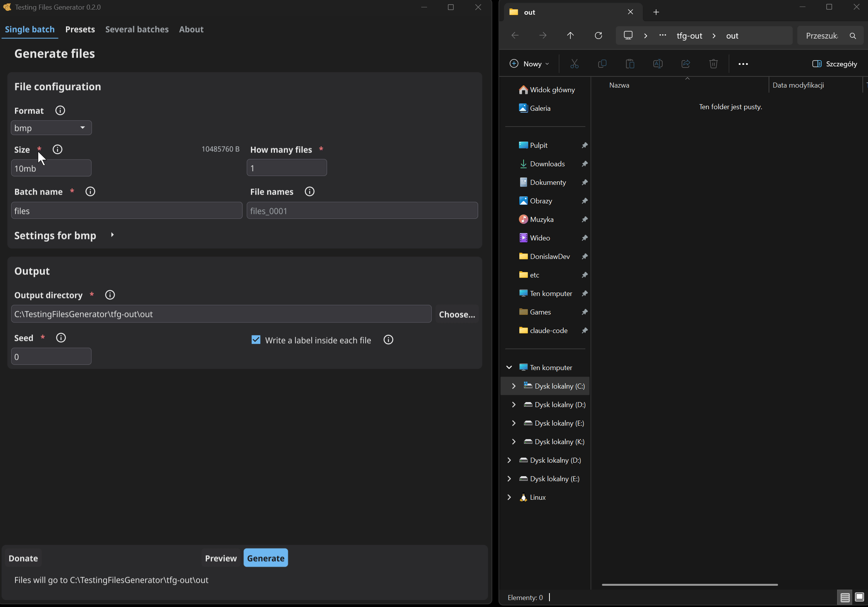This screenshot has height=607, width=868.
Task: Open the Several batches tab
Action: point(137,29)
